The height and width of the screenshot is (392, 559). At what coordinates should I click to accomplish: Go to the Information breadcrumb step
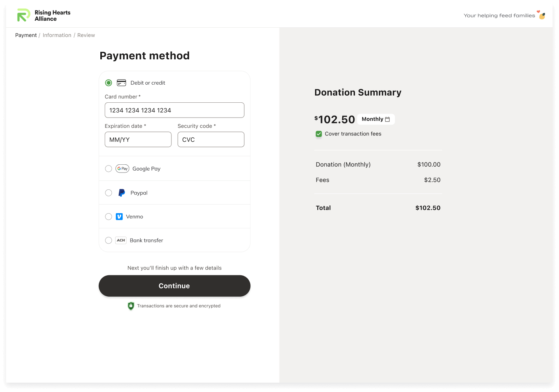(57, 35)
